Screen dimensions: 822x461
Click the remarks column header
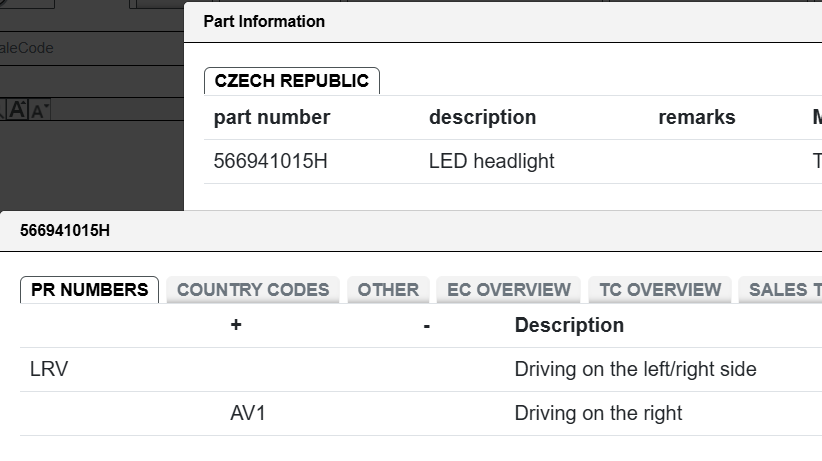tap(697, 117)
